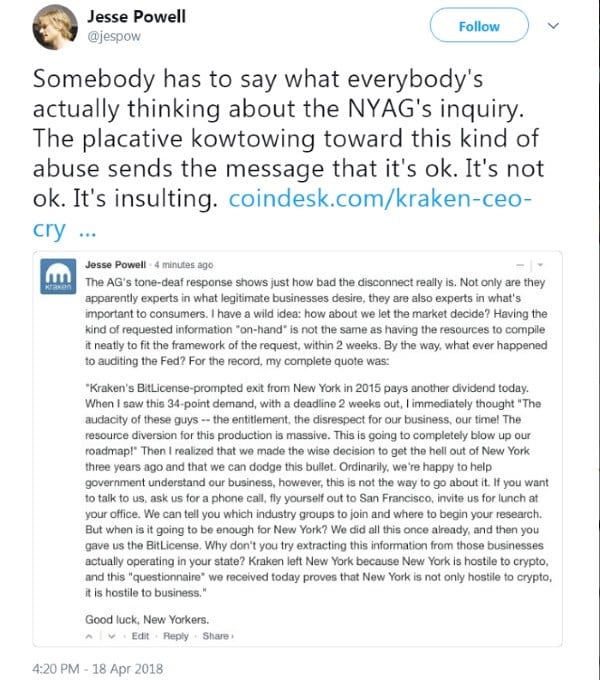The height and width of the screenshot is (680, 600).
Task: Click the Kraken logo avatar in comment
Action: (58, 276)
